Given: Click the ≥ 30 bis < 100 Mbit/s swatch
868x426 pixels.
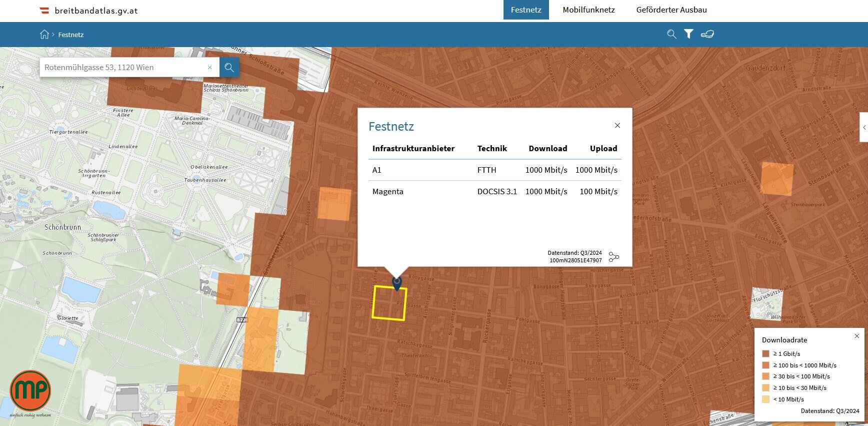Looking at the screenshot, I should point(765,376).
